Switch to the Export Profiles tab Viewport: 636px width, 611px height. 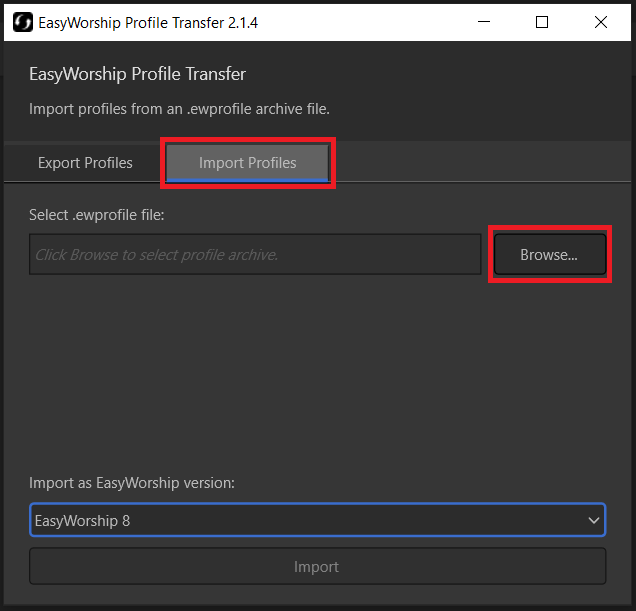tap(85, 163)
